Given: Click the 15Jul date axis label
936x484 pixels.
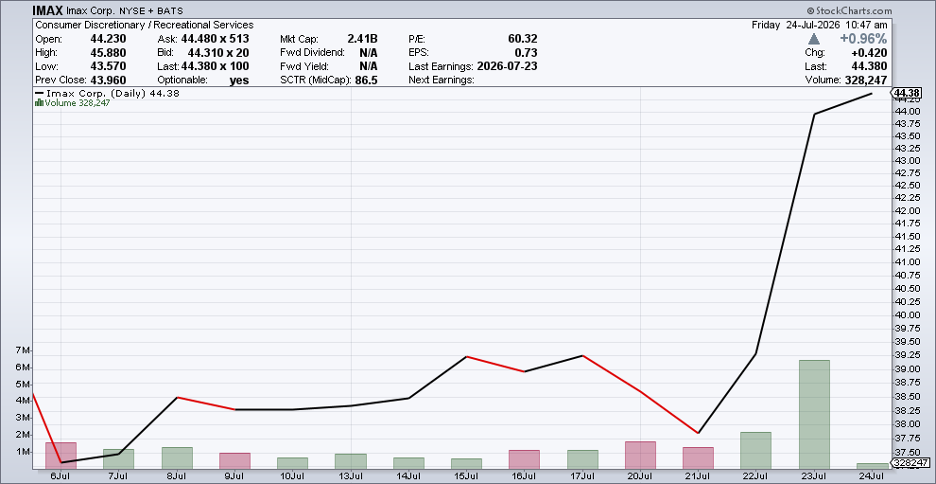Looking at the screenshot, I should click(467, 476).
